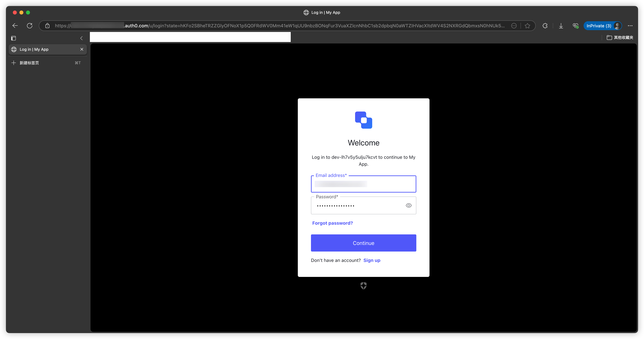Show the password with the eye icon
644x339 pixels.
point(409,205)
